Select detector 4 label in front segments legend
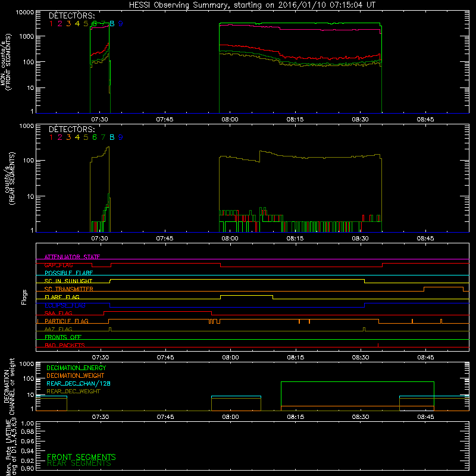The width and height of the screenshot is (476, 476). coord(77,24)
